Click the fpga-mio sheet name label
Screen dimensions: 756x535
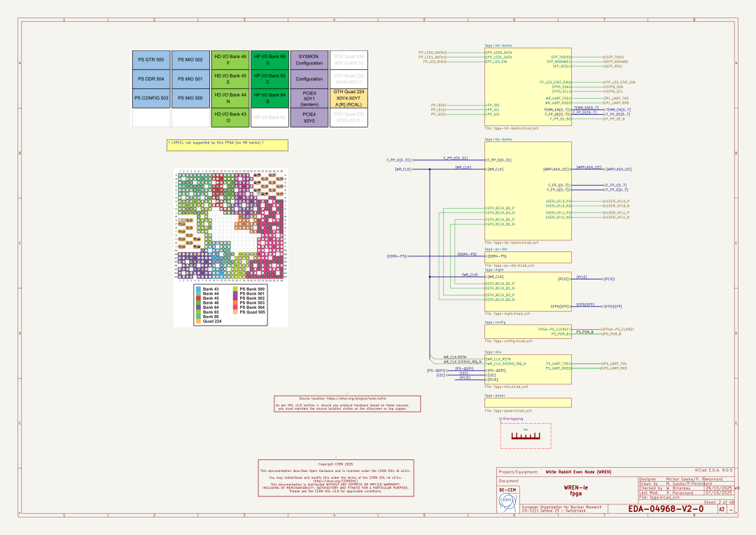[493, 352]
